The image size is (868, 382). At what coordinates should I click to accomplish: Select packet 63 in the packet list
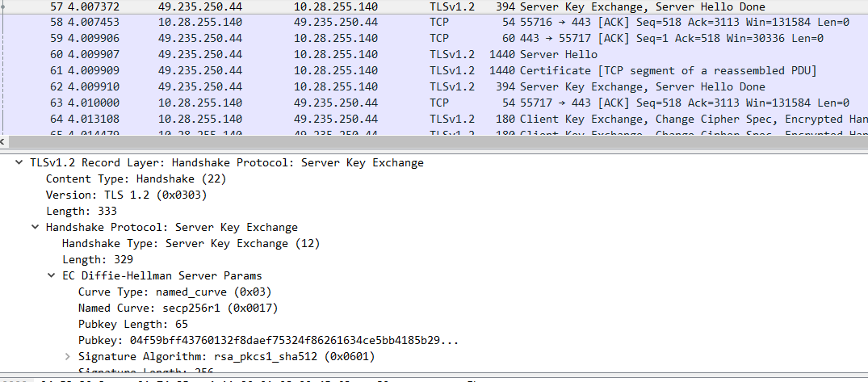point(404,103)
